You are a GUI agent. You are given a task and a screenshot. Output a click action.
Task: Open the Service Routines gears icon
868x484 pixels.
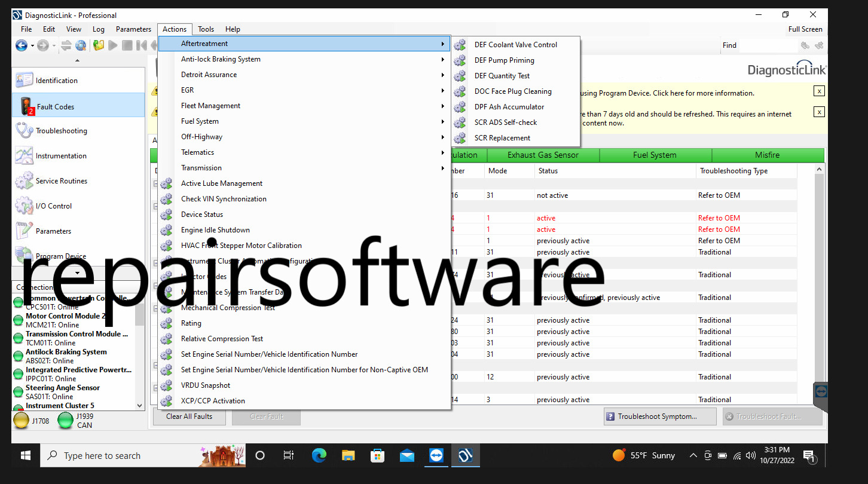(25, 180)
